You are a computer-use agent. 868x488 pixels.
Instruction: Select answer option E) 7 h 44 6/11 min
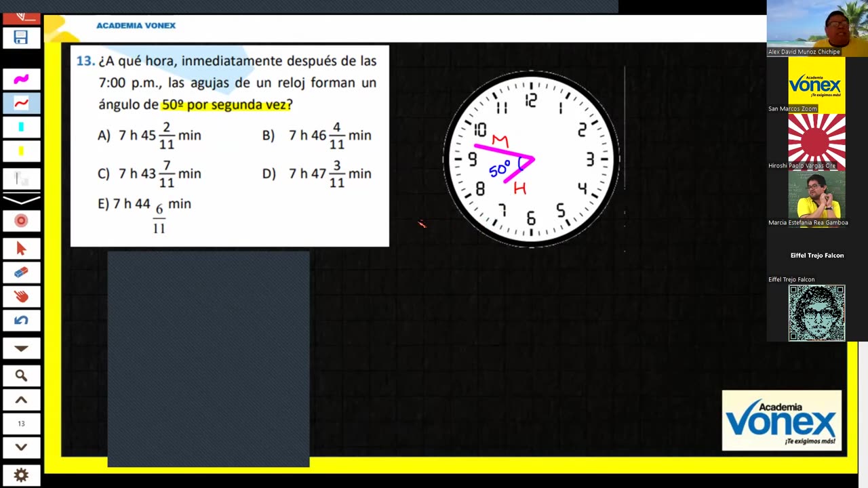point(144,215)
